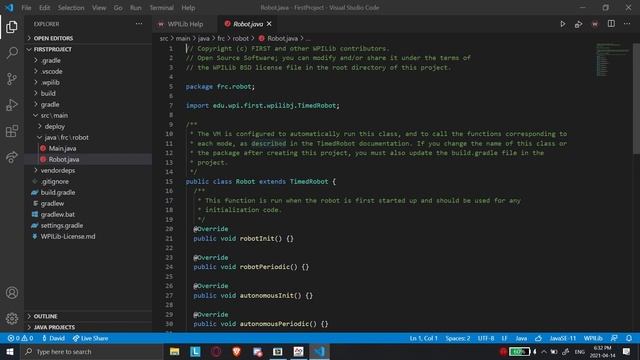Open the File menu
Viewport: 640px width, 360px height.
(x=26, y=7)
